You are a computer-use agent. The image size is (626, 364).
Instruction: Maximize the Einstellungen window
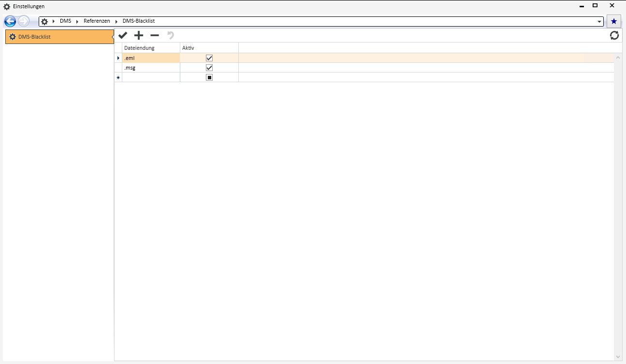coord(595,5)
